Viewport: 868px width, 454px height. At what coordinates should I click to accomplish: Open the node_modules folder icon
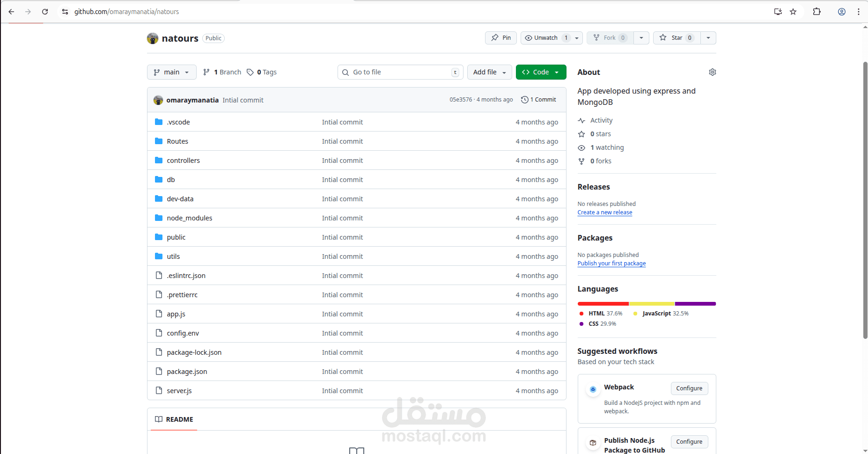pyautogui.click(x=159, y=218)
